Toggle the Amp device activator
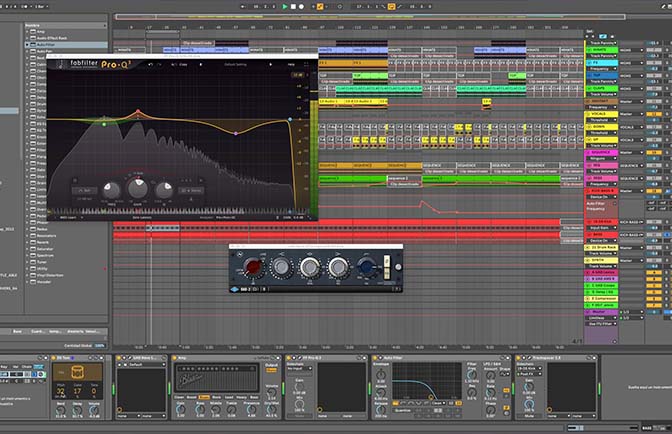Image resolution: width=672 pixels, height=434 pixels. (174, 358)
